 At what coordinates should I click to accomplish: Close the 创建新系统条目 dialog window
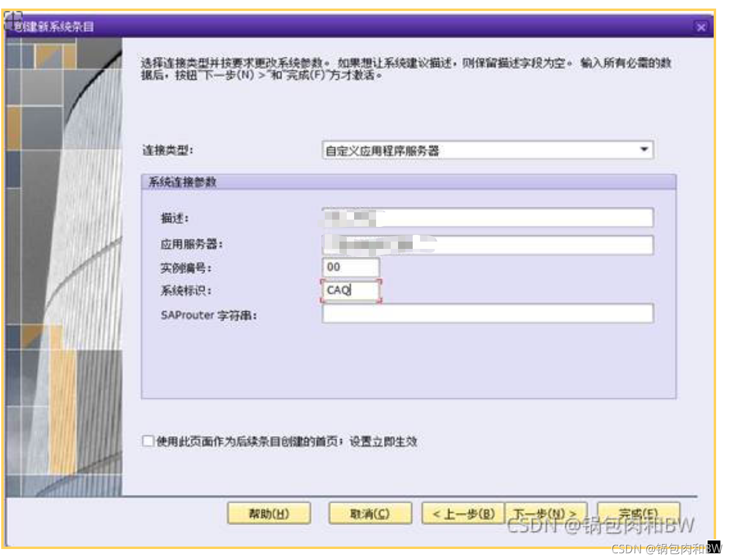(x=701, y=27)
